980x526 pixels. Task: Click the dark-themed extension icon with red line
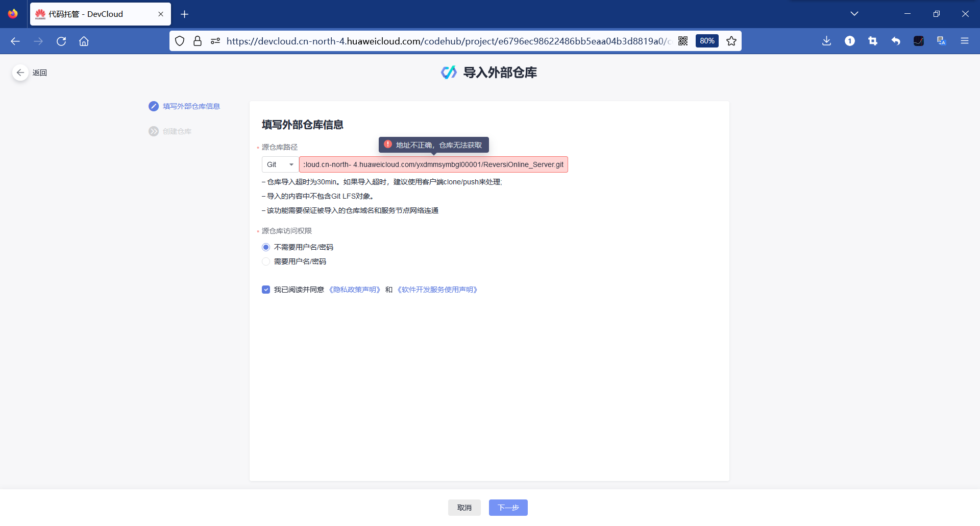click(x=919, y=41)
